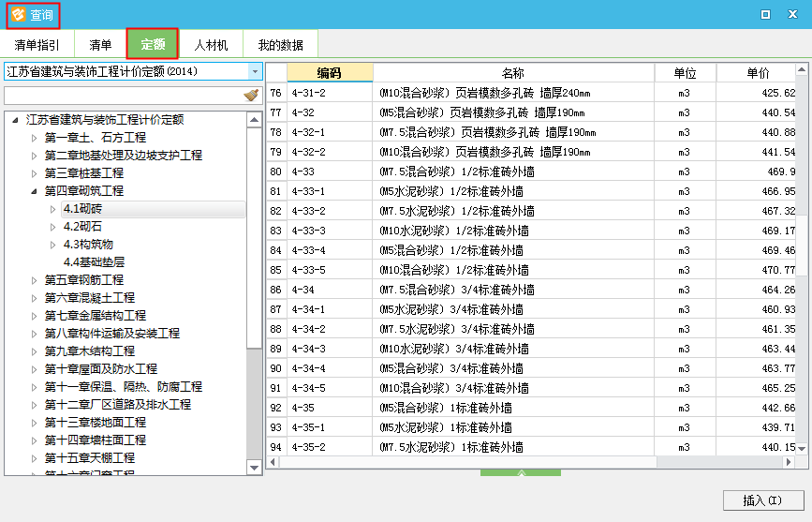Click the green collapse arrow bar
The image size is (812, 522).
tap(521, 471)
